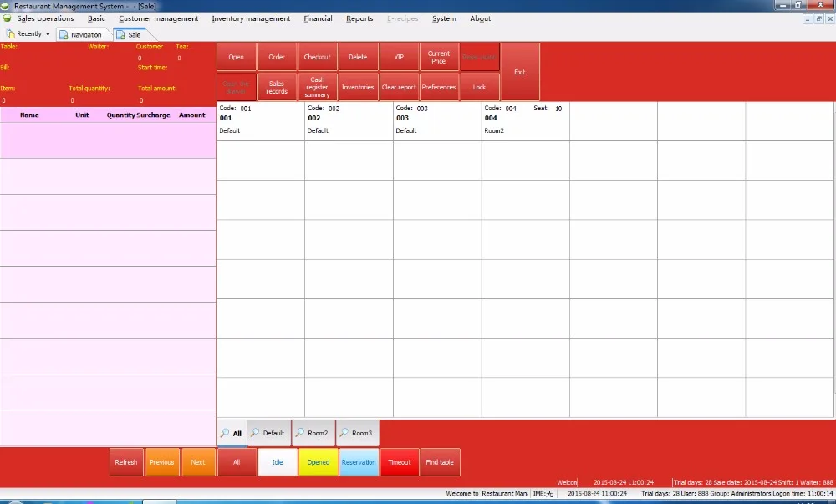The image size is (836, 504).
Task: Click the Current Price button
Action: tap(439, 57)
